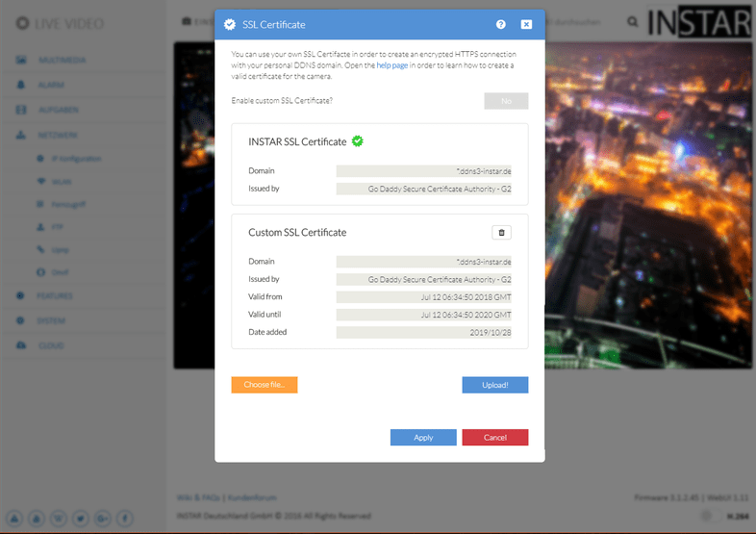Click the green verified badge beside INSTAR SSL Certificate
Image resolution: width=756 pixels, height=534 pixels.
358,141
